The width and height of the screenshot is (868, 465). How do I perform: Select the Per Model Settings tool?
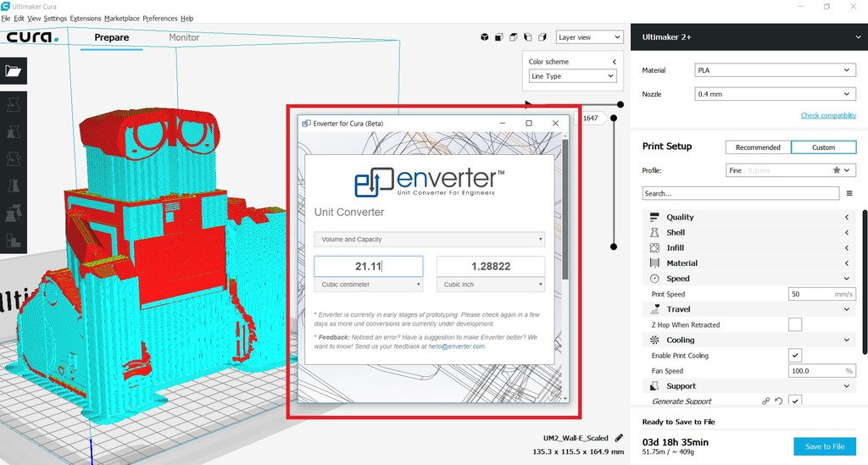14,213
